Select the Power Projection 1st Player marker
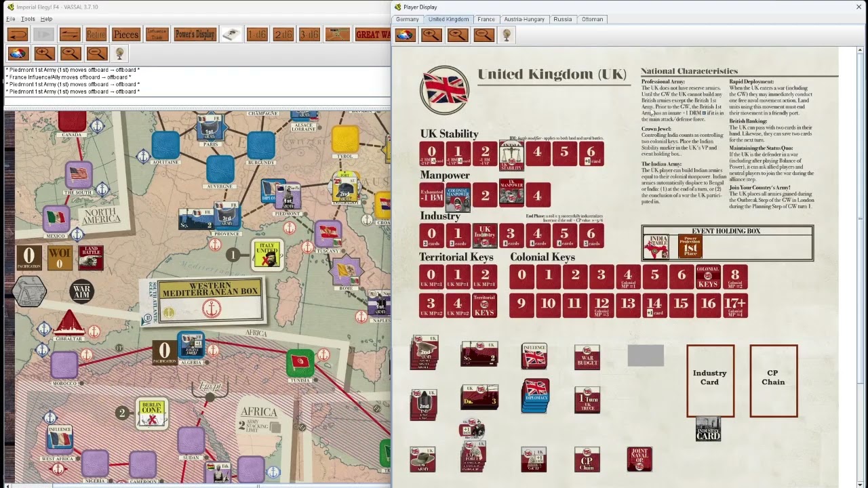This screenshot has width=868, height=488. 690,246
